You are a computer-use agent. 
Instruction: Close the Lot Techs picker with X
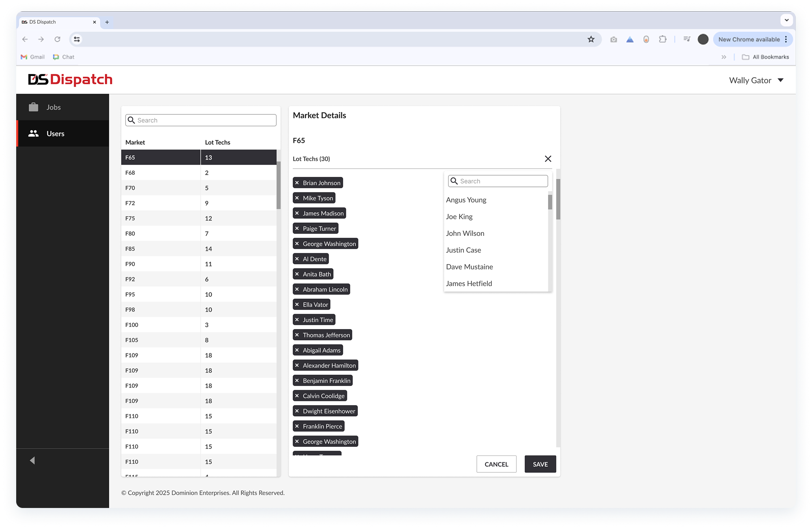pos(548,159)
